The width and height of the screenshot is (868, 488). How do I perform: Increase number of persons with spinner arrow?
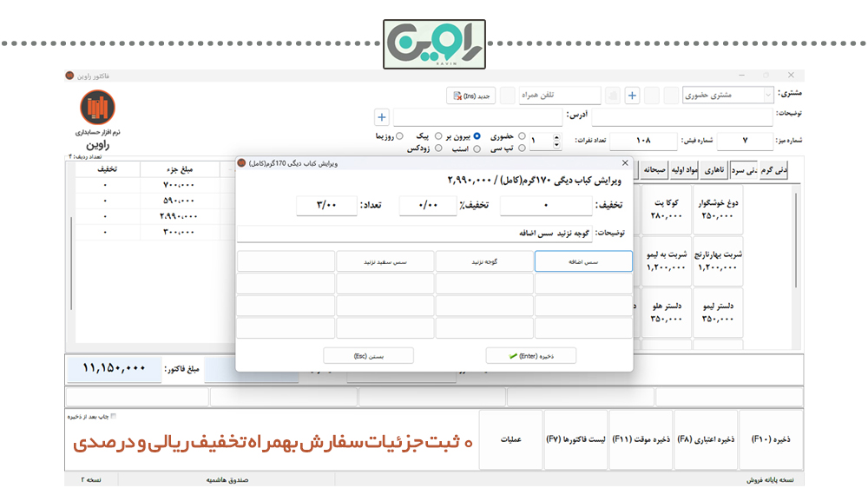(556, 136)
